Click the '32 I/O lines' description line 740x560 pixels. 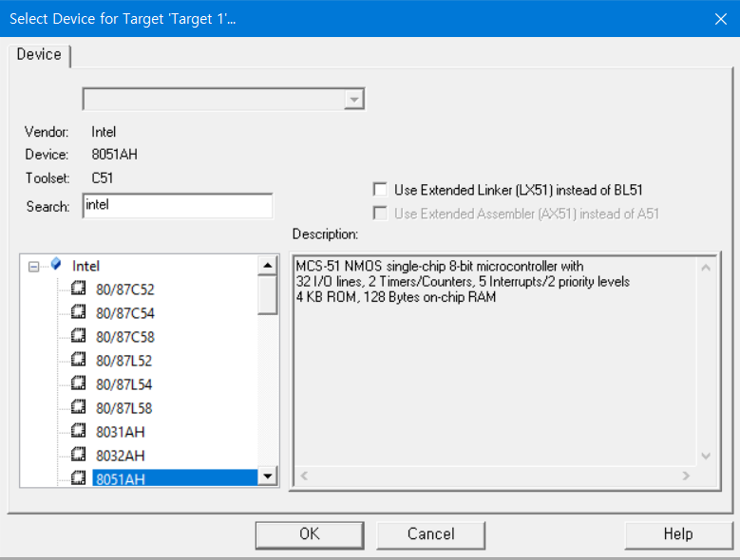point(463,281)
